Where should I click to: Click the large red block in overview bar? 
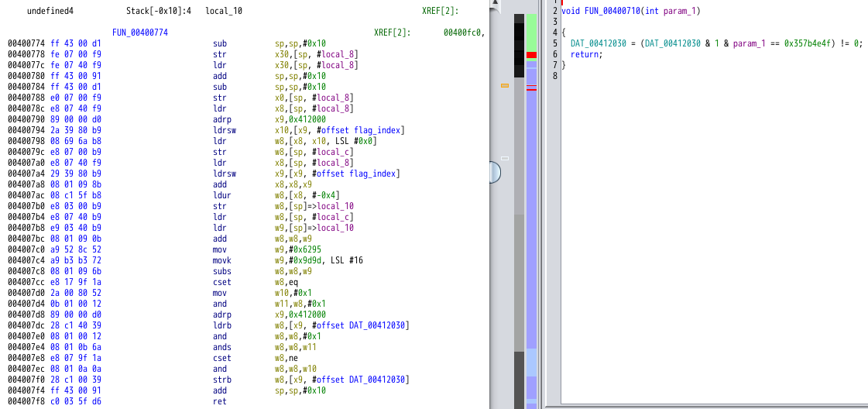coord(531,55)
